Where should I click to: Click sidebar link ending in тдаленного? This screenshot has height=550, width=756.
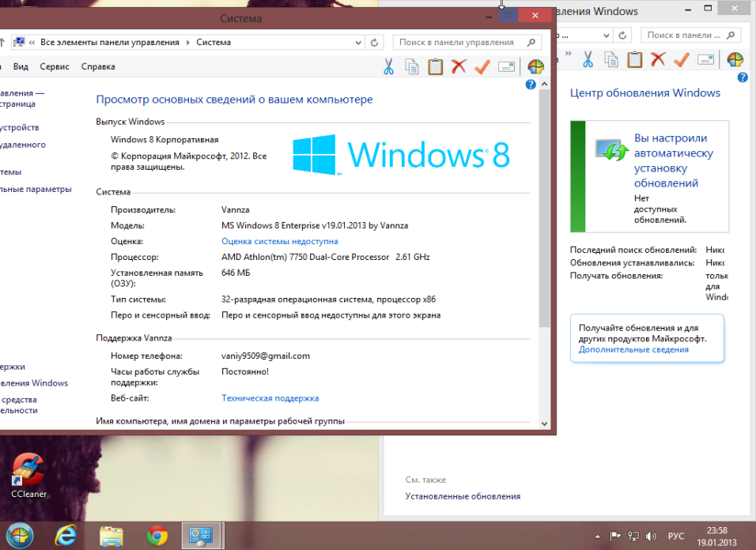(23, 145)
